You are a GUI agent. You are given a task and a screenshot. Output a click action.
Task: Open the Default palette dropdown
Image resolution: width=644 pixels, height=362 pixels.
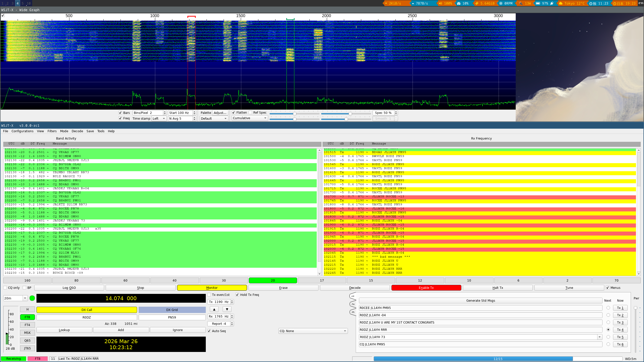[x=214, y=118]
